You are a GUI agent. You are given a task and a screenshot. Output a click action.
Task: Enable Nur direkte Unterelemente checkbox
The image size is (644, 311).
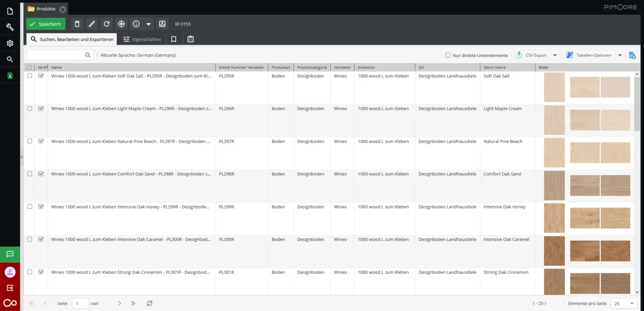click(x=448, y=55)
